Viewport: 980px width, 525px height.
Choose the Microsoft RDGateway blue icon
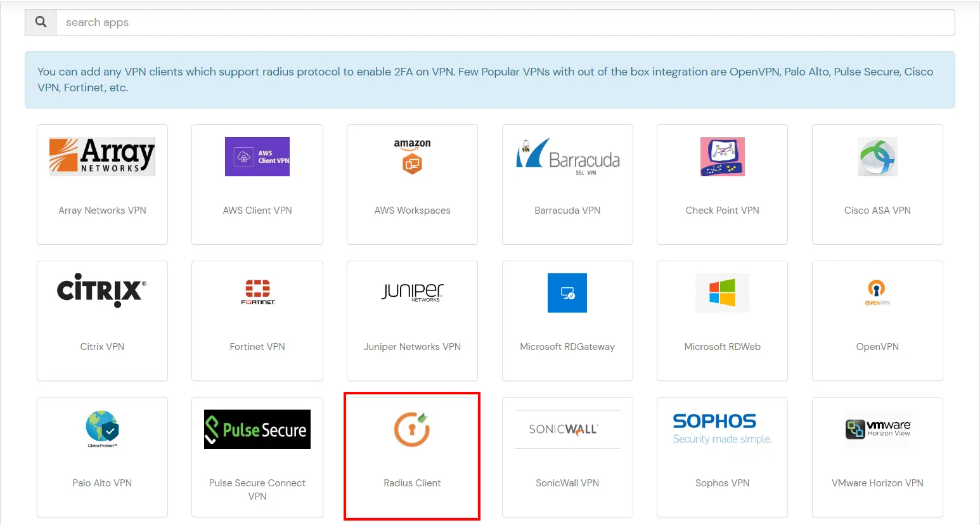(x=567, y=293)
